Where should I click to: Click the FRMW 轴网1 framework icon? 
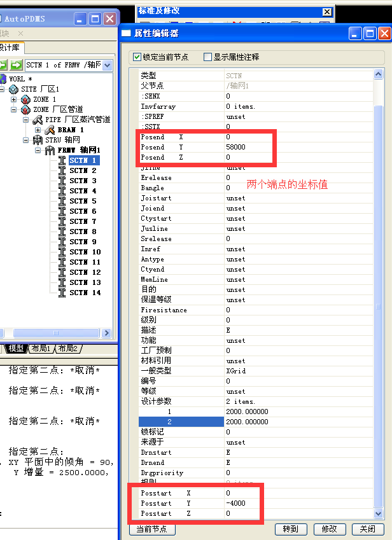50,150
